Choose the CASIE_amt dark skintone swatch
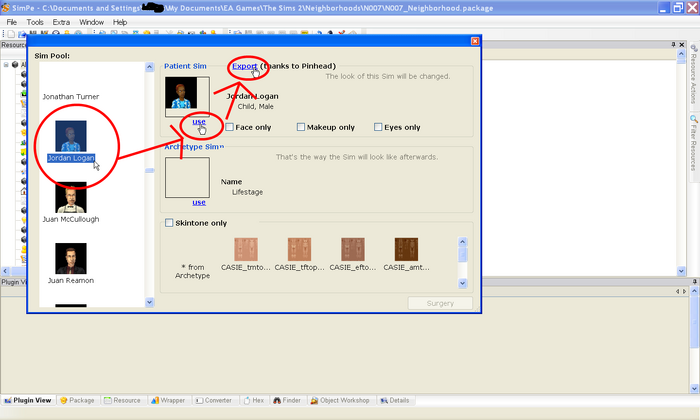The width and height of the screenshot is (700, 420). [406, 249]
